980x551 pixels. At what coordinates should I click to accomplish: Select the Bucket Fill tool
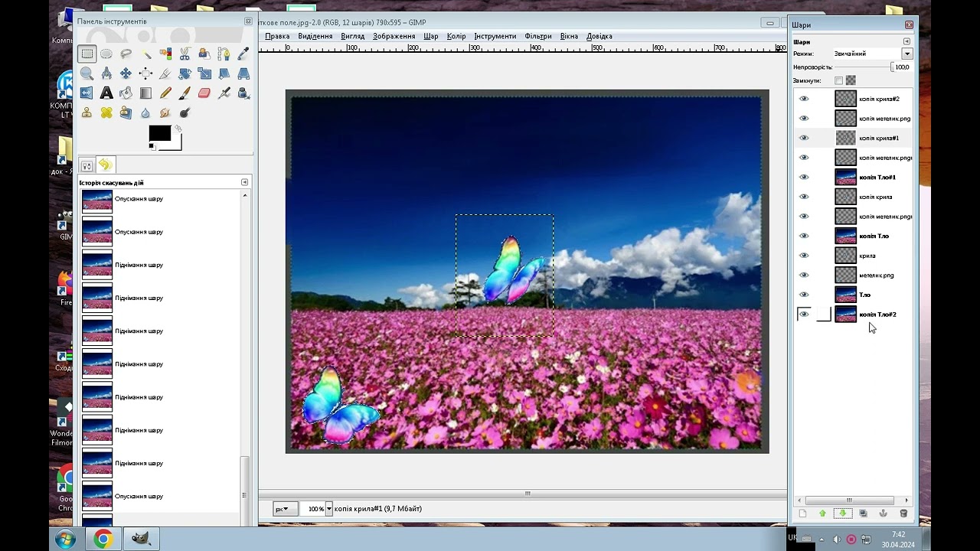pos(126,93)
